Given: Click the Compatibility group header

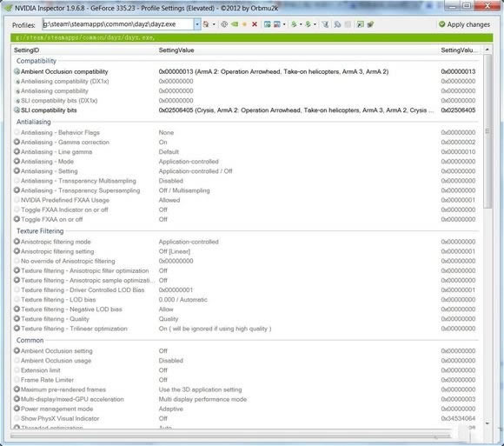Looking at the screenshot, I should (x=36, y=61).
